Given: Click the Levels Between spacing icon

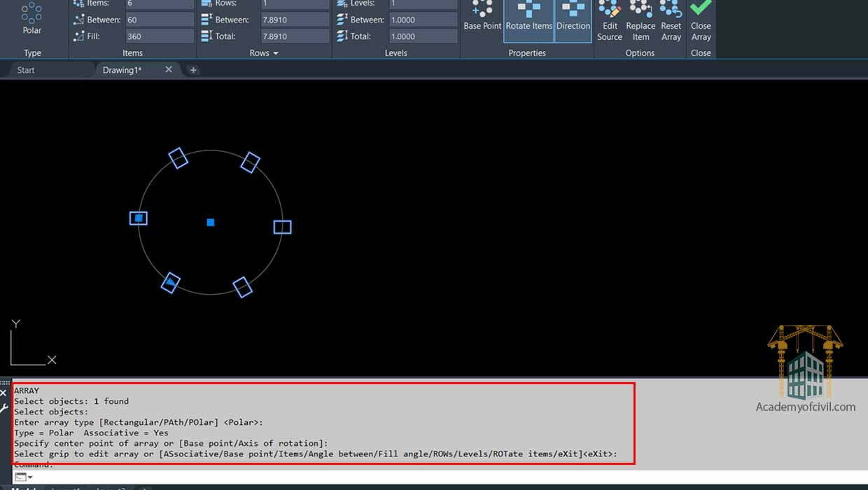Looking at the screenshot, I should (x=342, y=20).
